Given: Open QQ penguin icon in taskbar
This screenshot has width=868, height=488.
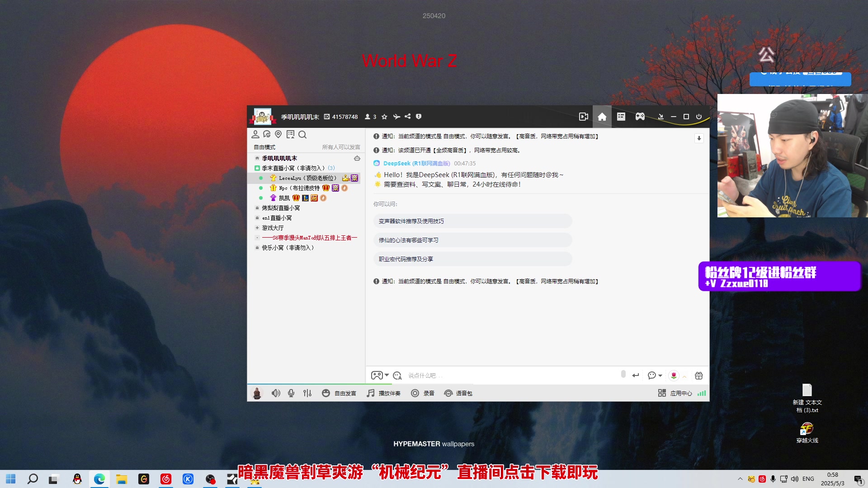Looking at the screenshot, I should (77, 479).
